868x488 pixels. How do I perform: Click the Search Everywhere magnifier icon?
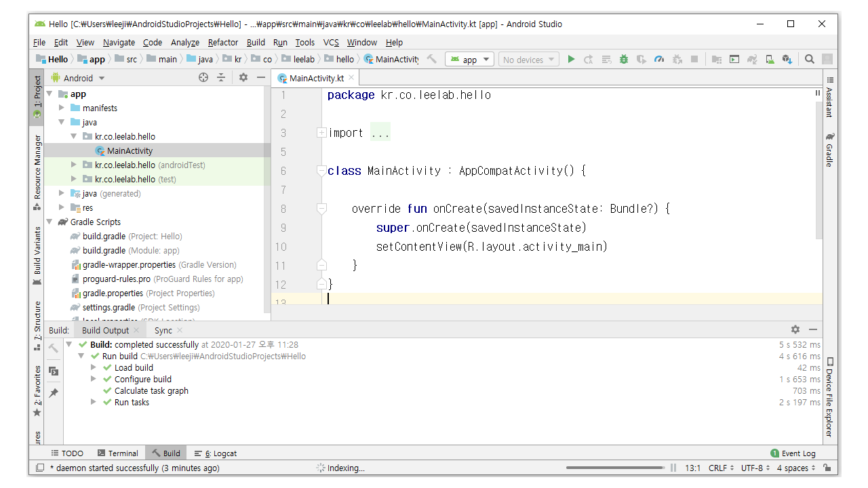click(x=809, y=60)
